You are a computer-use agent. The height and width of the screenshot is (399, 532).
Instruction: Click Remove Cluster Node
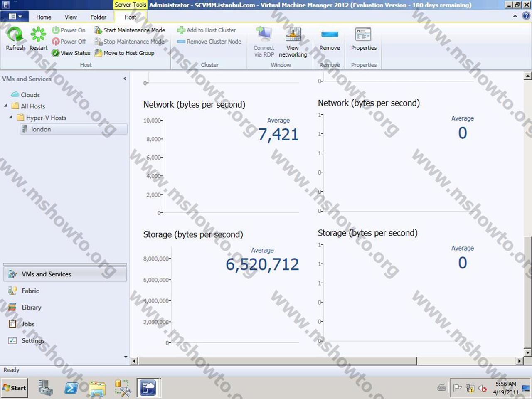[x=209, y=42]
